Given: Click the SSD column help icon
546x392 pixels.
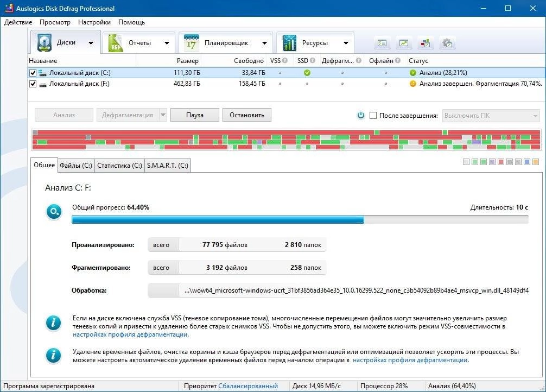Looking at the screenshot, I should click(x=312, y=61).
